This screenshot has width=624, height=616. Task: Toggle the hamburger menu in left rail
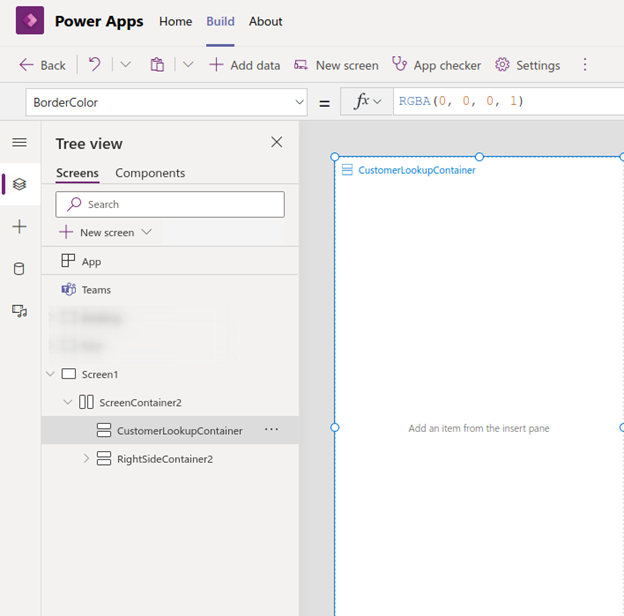[x=20, y=142]
